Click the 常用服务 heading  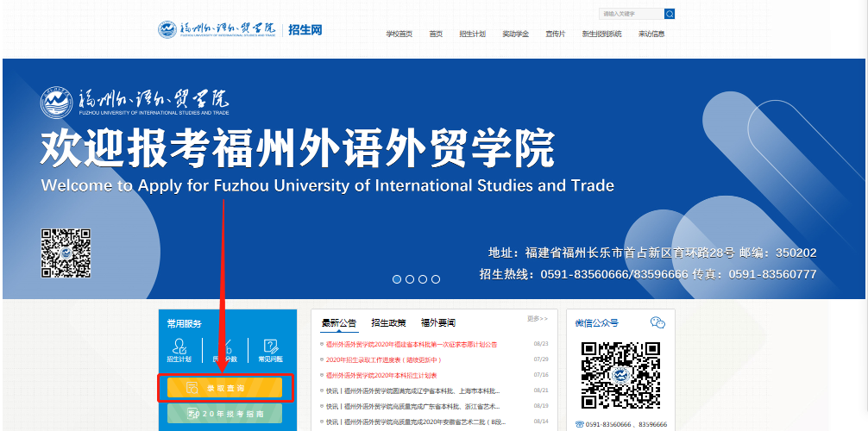point(185,324)
